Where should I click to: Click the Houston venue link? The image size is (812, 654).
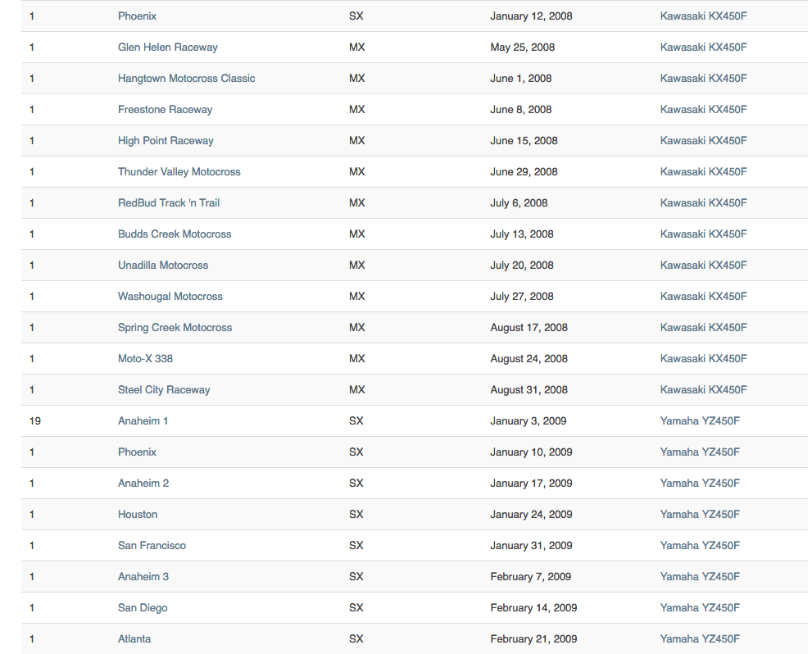tap(137, 515)
